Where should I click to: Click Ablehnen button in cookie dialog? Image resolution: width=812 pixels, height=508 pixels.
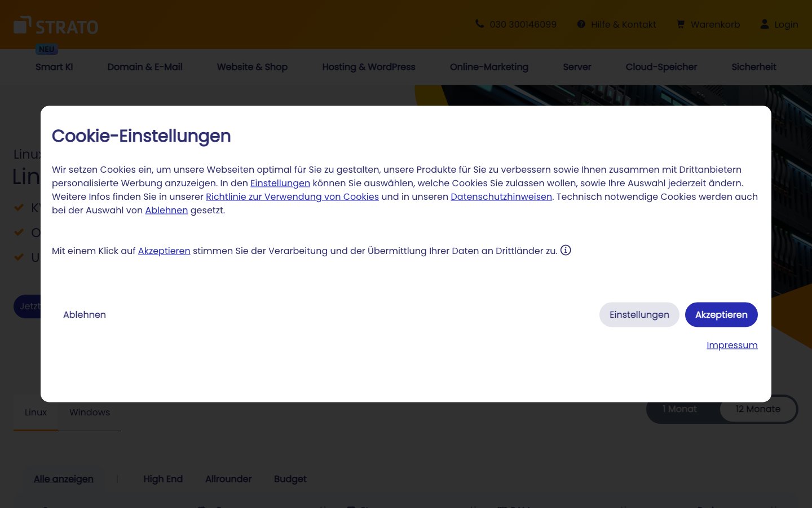click(x=85, y=314)
